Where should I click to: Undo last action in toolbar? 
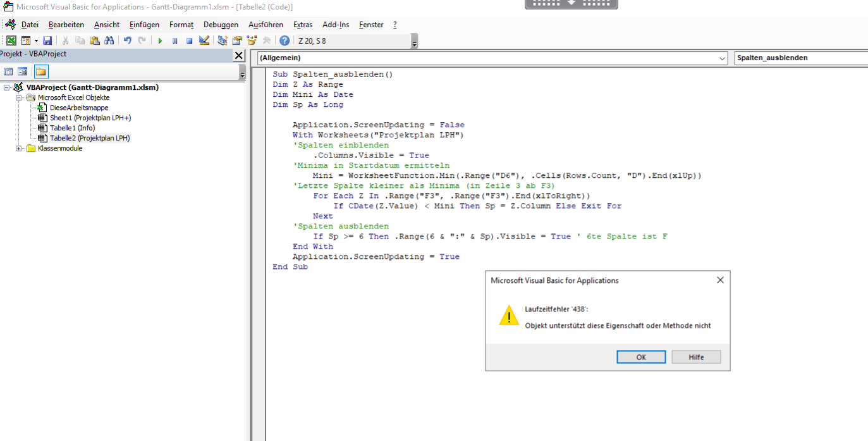(127, 40)
